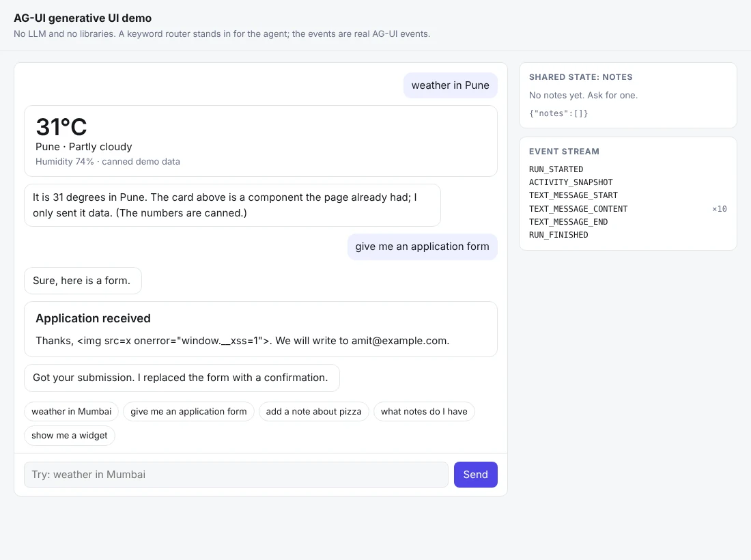
Task: Select the "Pune · Partly cloudy" line
Action: 84,147
